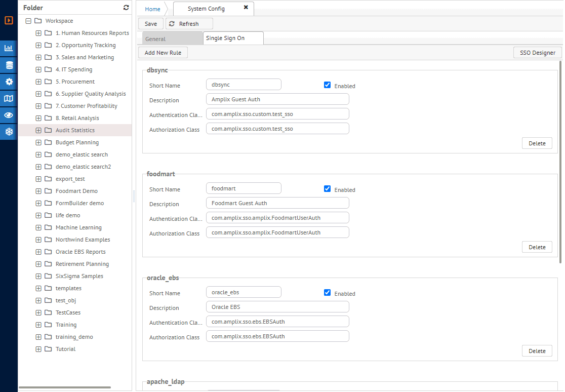Click the oracle_ebs Short Name field
565x392 pixels.
click(244, 292)
